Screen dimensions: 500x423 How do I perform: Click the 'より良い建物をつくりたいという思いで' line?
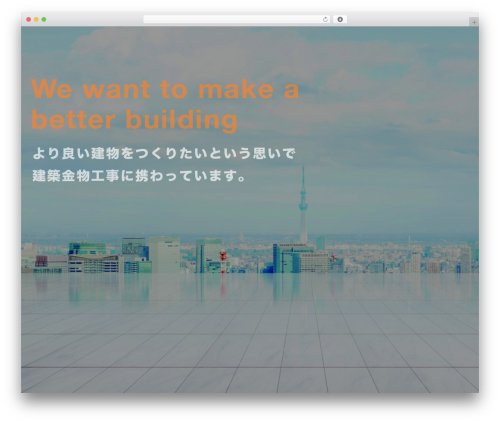(x=164, y=153)
